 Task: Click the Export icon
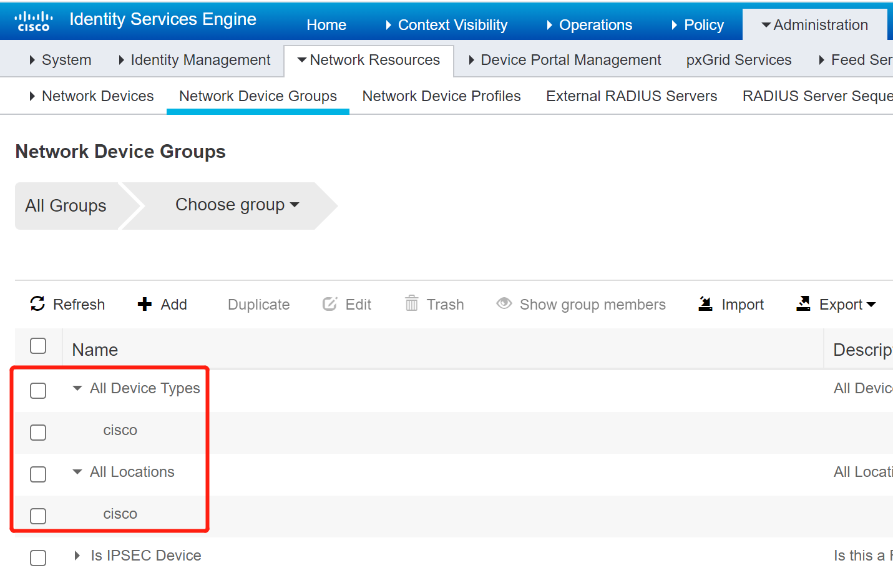coord(804,303)
